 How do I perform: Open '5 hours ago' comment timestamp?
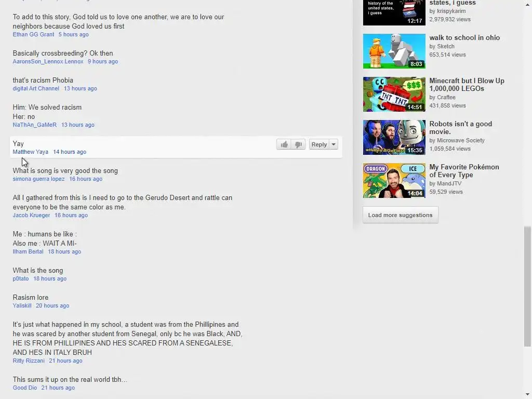click(73, 34)
